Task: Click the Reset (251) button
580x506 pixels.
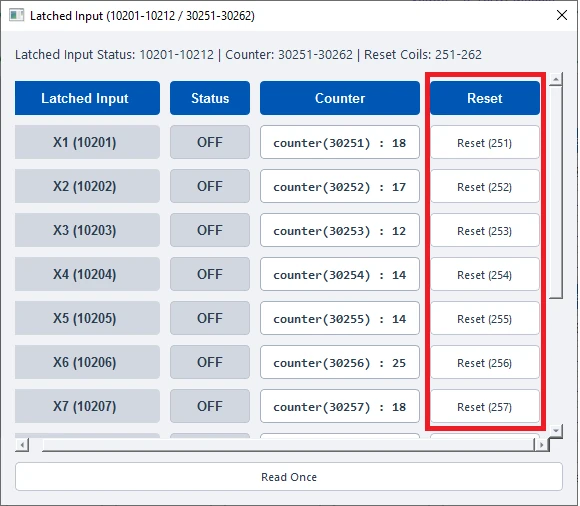Action: (485, 142)
